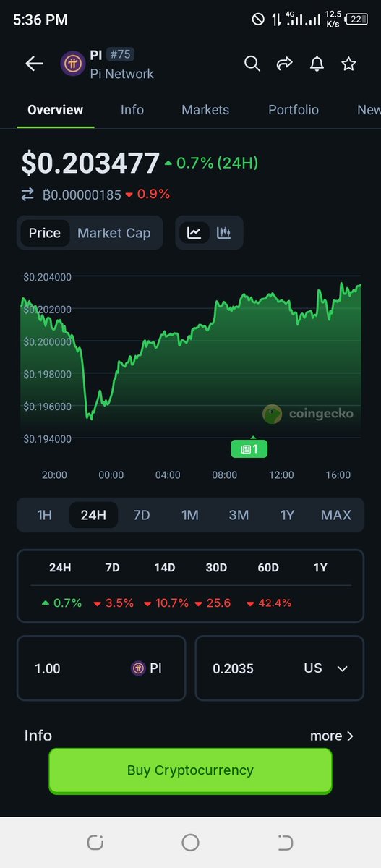Open the Info tab
The height and width of the screenshot is (868, 381).
tap(132, 110)
